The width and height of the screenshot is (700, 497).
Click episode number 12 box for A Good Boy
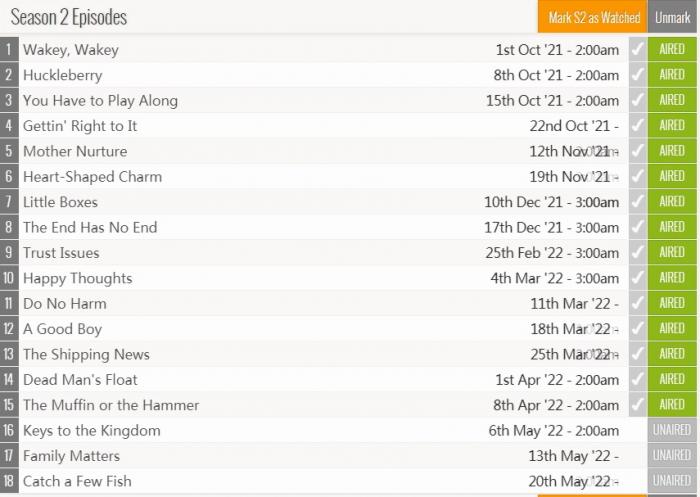[10, 329]
